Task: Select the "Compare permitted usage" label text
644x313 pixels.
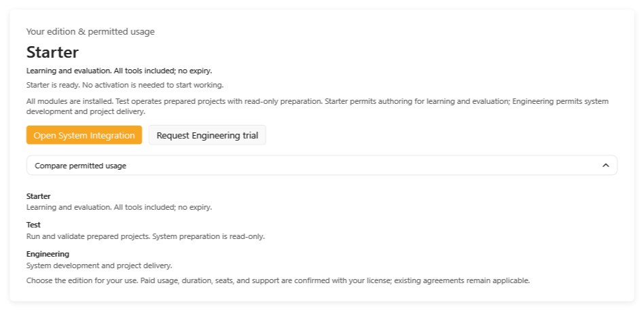Action: [x=80, y=166]
